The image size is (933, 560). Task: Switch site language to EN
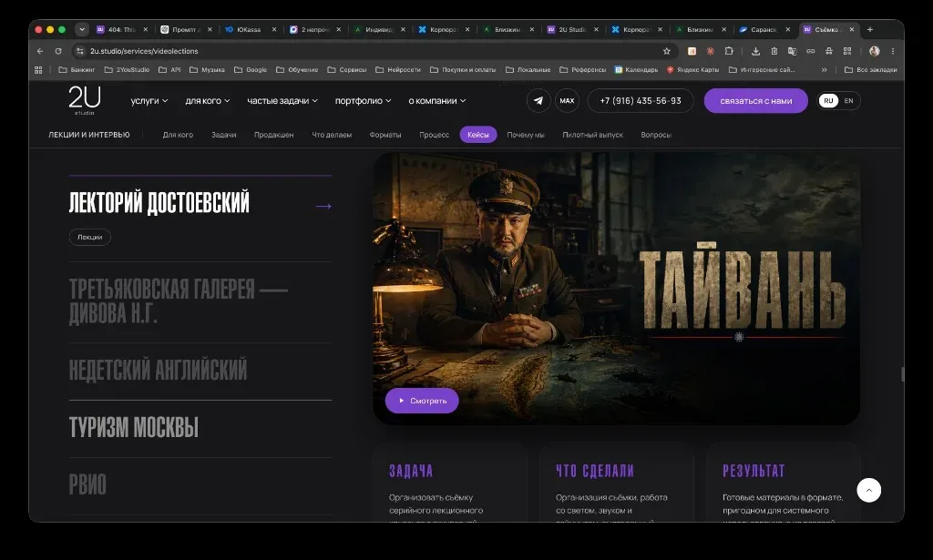[x=848, y=100]
